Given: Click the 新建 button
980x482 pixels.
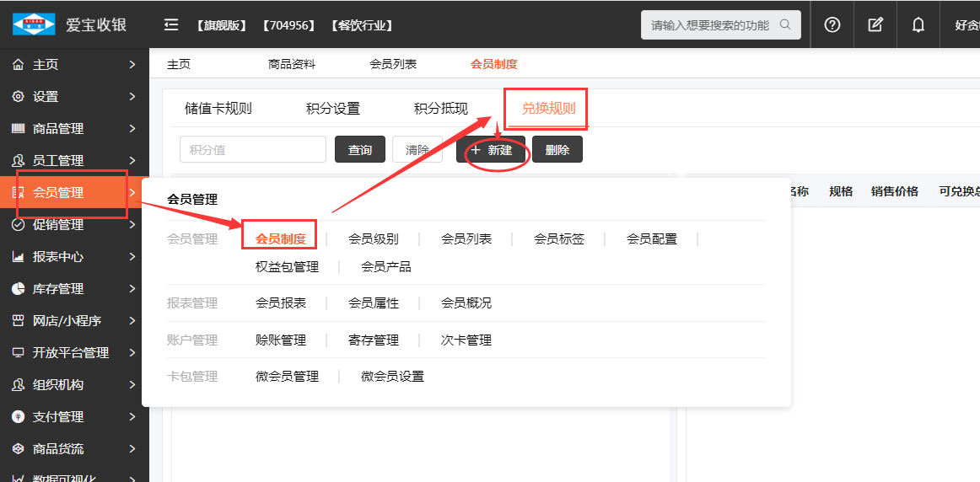Looking at the screenshot, I should [491, 150].
